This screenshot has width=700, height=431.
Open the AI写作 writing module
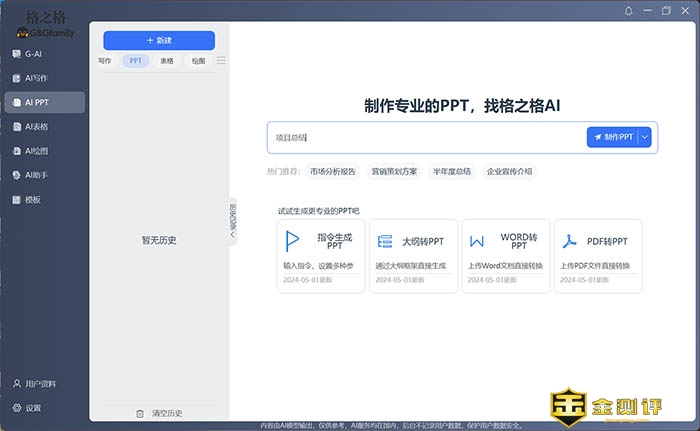36,78
